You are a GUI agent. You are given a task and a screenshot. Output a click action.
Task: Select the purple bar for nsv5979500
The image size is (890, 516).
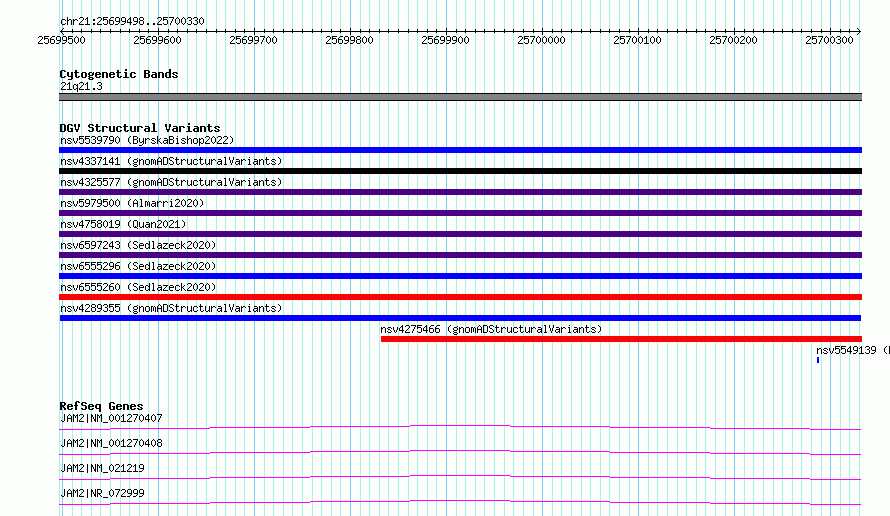point(460,213)
